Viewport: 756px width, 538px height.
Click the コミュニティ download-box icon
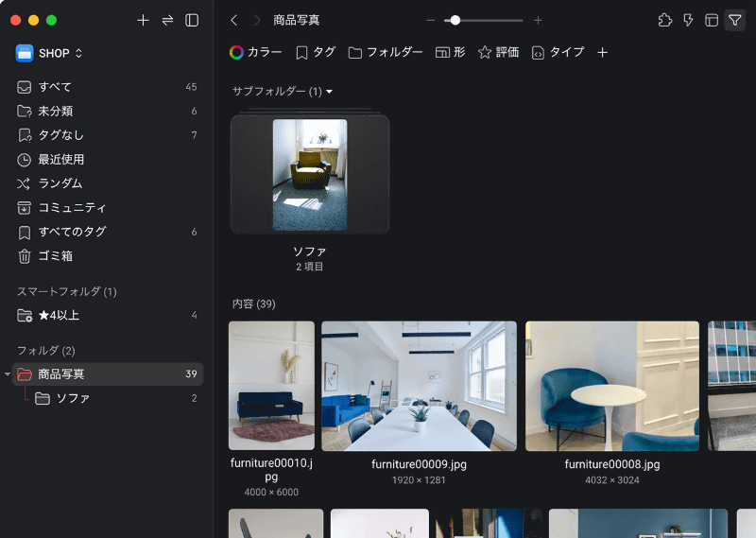tap(25, 208)
